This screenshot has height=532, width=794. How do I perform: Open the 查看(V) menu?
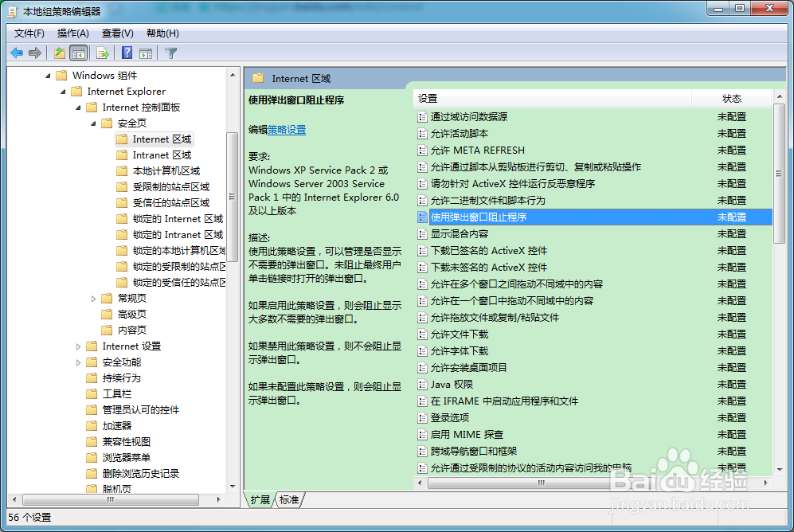(118, 33)
